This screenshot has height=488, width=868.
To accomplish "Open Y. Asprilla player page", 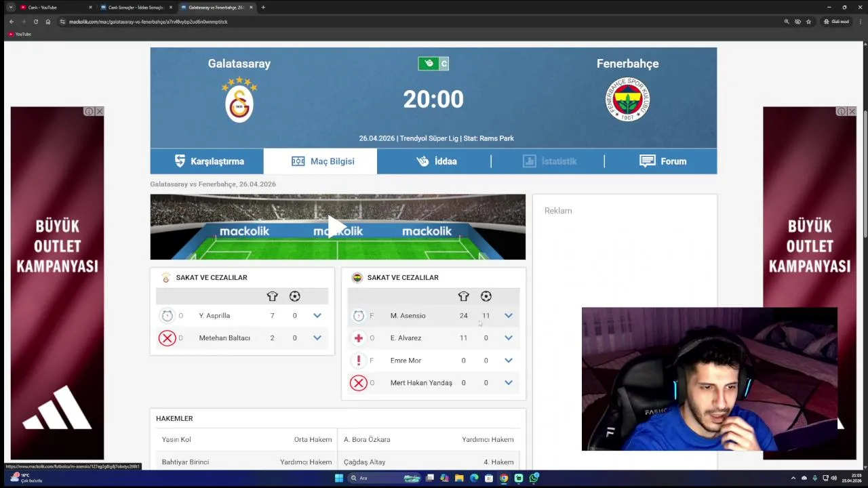I will (x=214, y=316).
